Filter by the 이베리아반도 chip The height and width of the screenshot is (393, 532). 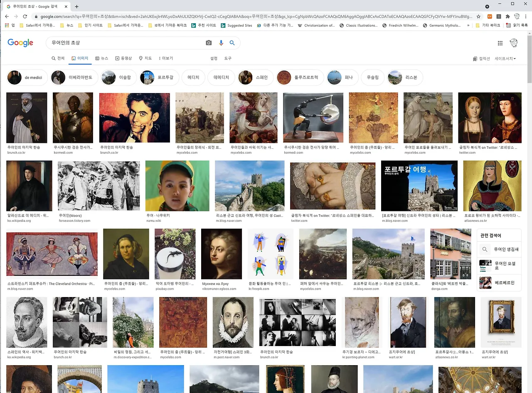tap(74, 77)
